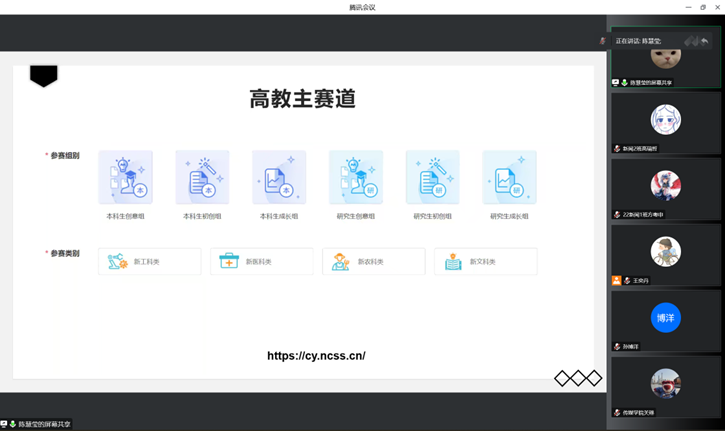This screenshot has height=431, width=725.
Task: Open the https://cy.ncss.cn/ link
Action: [316, 355]
